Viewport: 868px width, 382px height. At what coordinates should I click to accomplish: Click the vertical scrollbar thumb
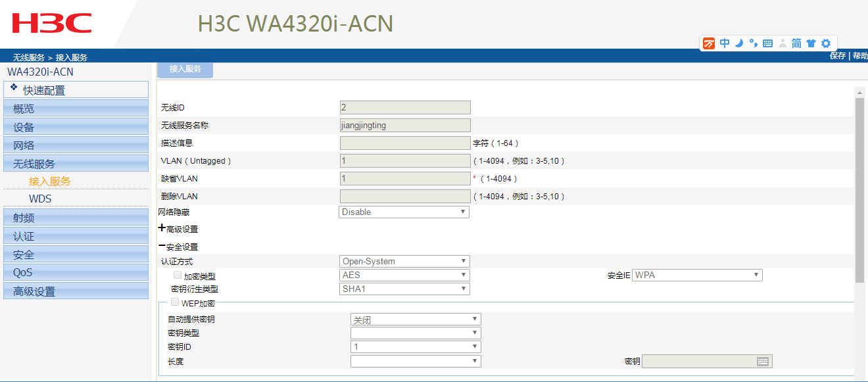click(x=859, y=190)
